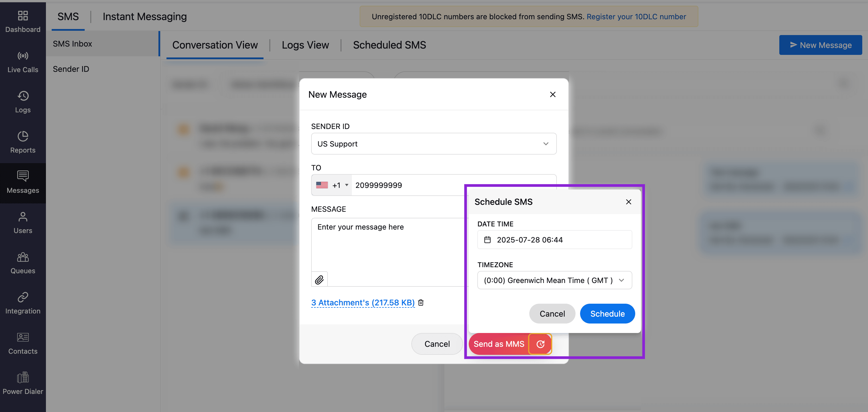Expand the Timezone Greenwich Mean Time dropdown
868x412 pixels.
[x=554, y=280]
